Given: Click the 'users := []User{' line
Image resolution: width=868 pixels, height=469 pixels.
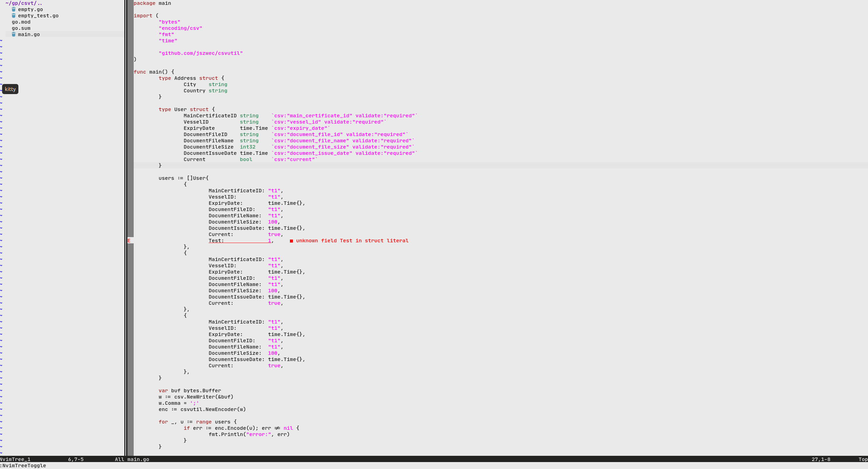Looking at the screenshot, I should (x=184, y=178).
